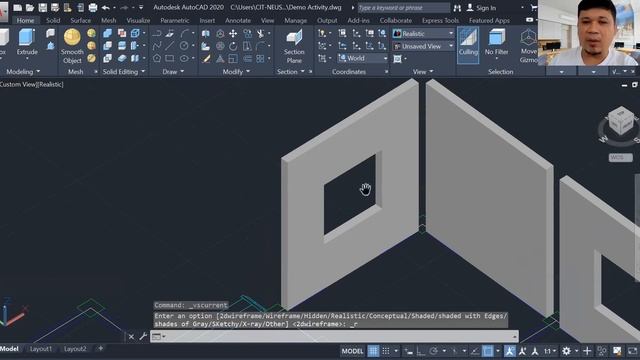Expand the Section panel
This screenshot has width=640, height=360.
pos(291,72)
